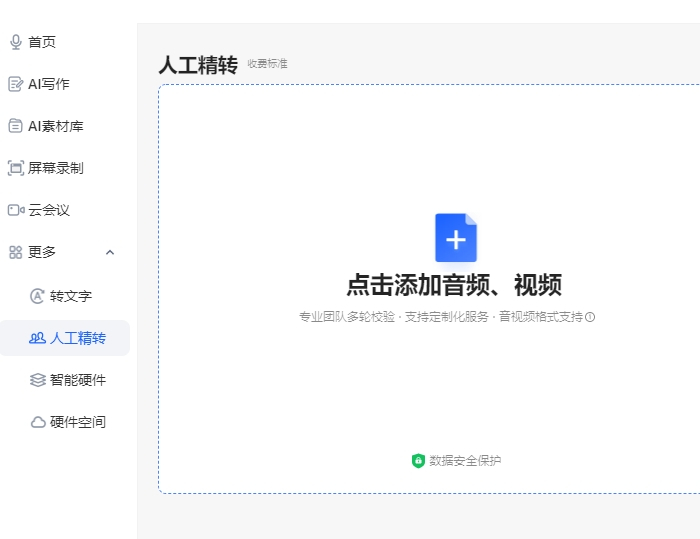Click the blue add-file plus icon
Viewport: 700px width, 539px height.
[x=455, y=238]
